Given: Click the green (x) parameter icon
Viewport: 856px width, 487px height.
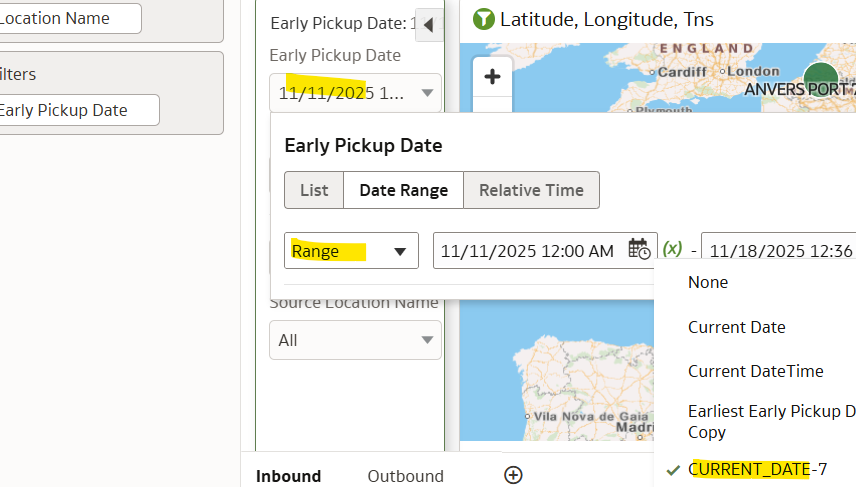Looking at the screenshot, I should 673,249.
